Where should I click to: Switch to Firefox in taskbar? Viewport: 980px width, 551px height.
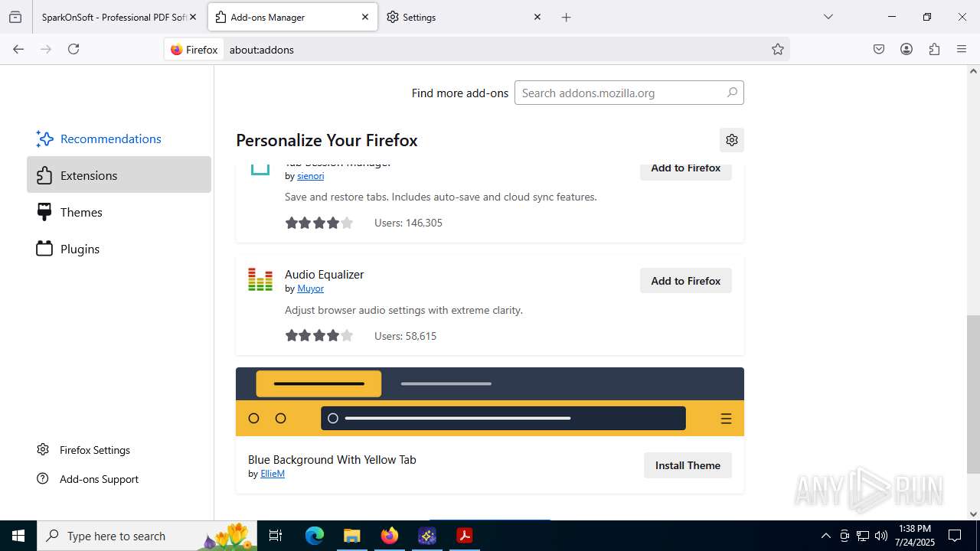click(390, 536)
